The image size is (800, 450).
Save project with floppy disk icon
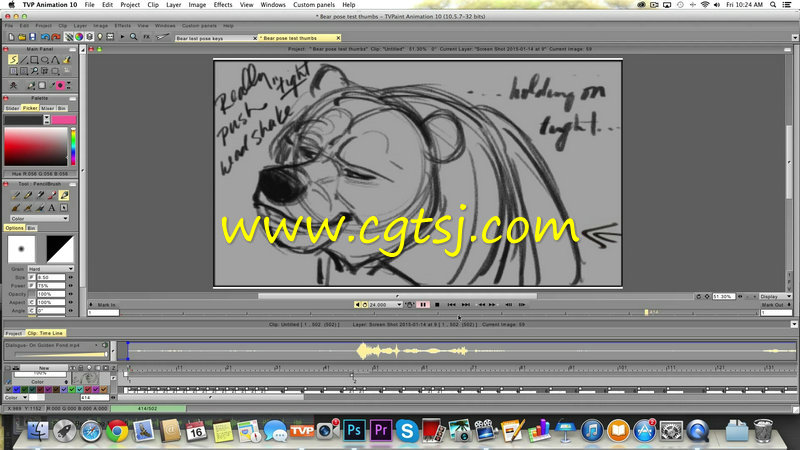coord(33,37)
